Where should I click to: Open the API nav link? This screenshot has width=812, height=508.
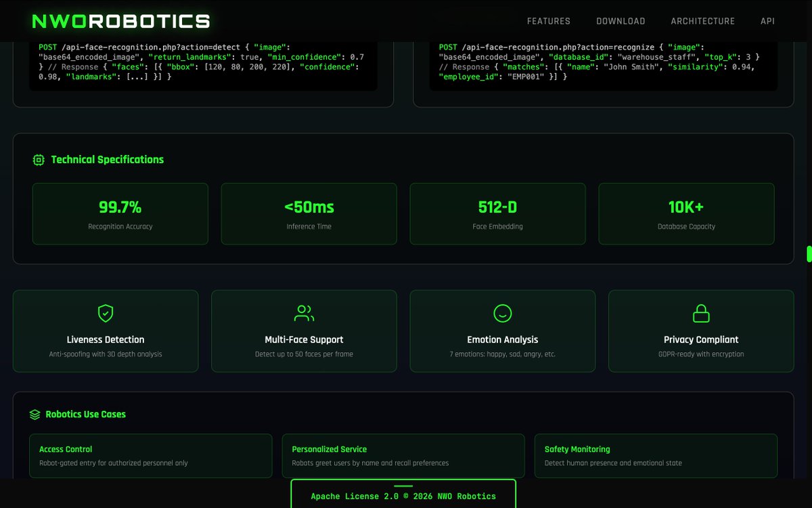[x=767, y=21]
